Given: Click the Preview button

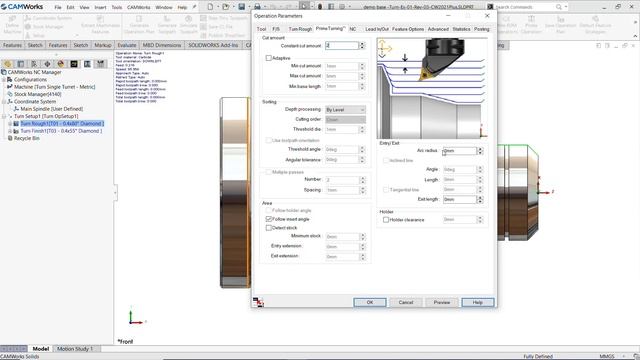Looking at the screenshot, I should pyautogui.click(x=442, y=302).
